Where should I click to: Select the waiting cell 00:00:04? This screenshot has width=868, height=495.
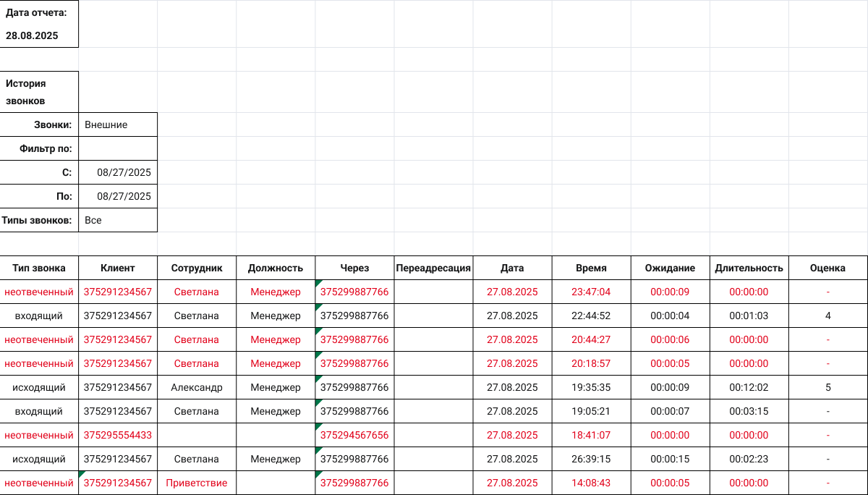coord(670,316)
